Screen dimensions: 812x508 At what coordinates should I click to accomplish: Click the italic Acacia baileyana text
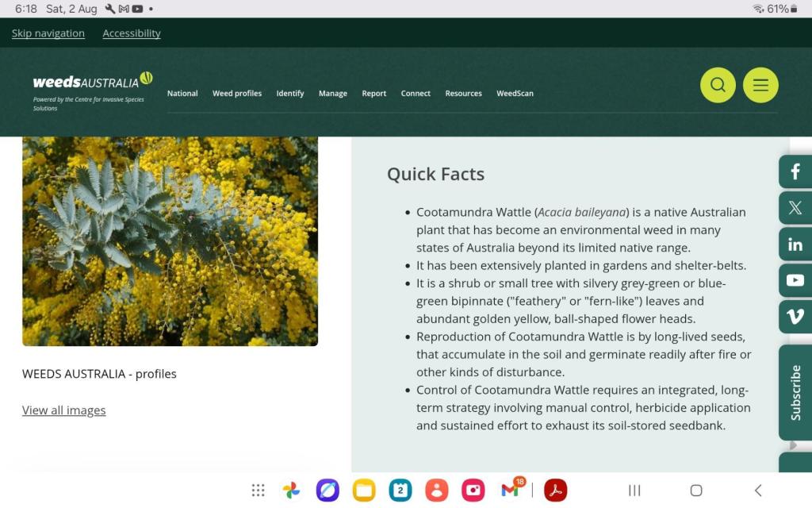click(582, 212)
